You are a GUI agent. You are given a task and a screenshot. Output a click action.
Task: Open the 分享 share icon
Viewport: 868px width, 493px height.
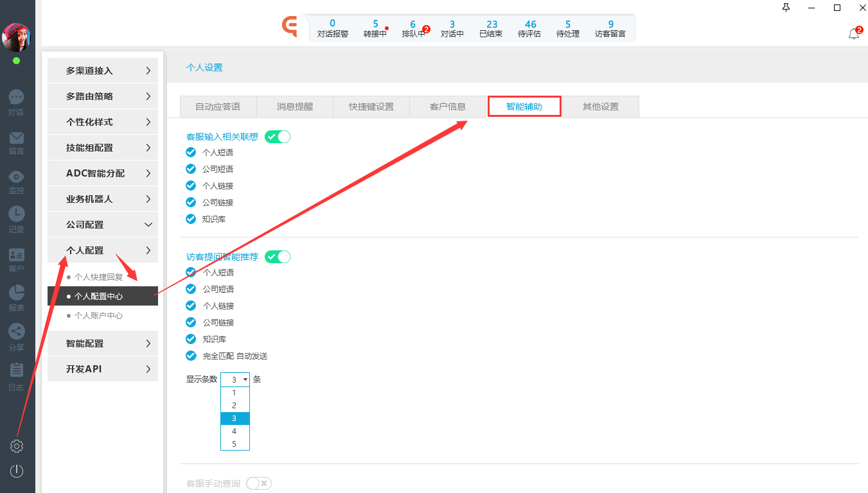17,333
